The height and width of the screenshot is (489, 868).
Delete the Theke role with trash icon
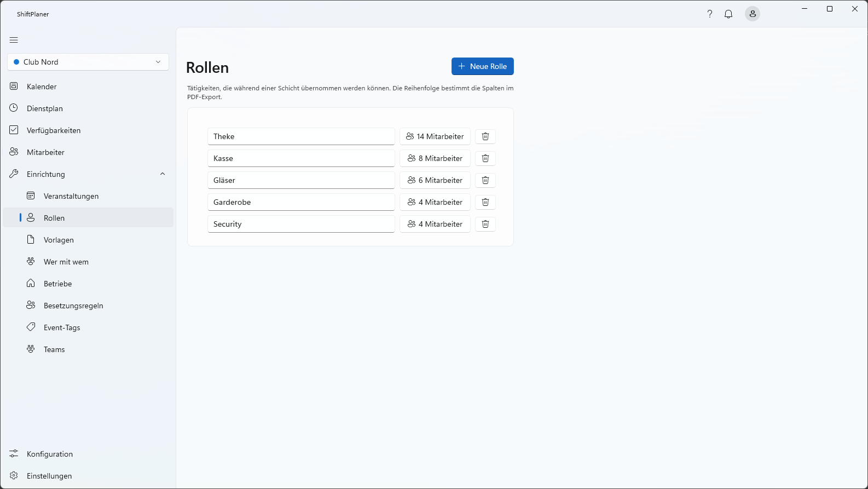pos(485,136)
